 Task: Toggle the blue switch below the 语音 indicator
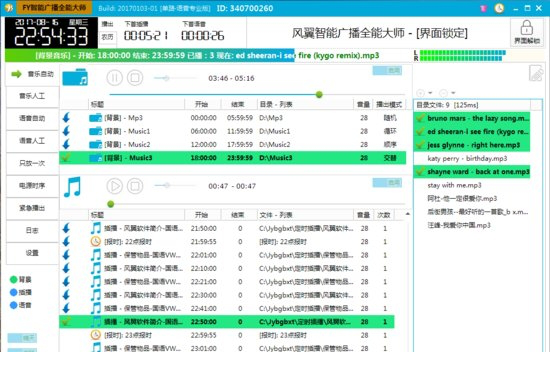[x=22, y=338]
